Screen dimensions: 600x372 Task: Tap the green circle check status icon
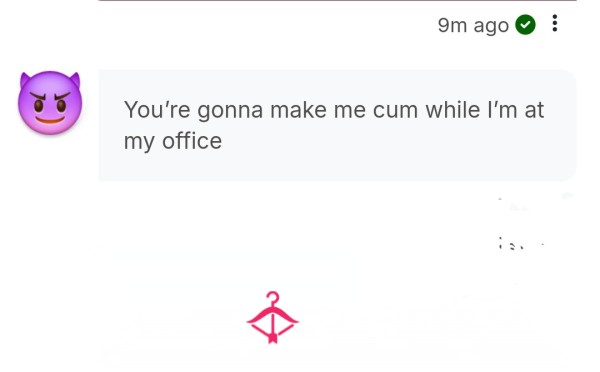pyautogui.click(x=525, y=25)
